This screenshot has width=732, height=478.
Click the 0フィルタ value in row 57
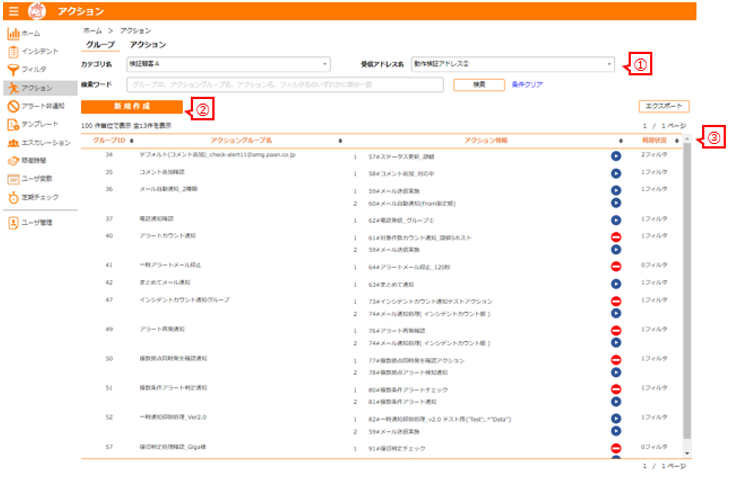pyautogui.click(x=654, y=447)
